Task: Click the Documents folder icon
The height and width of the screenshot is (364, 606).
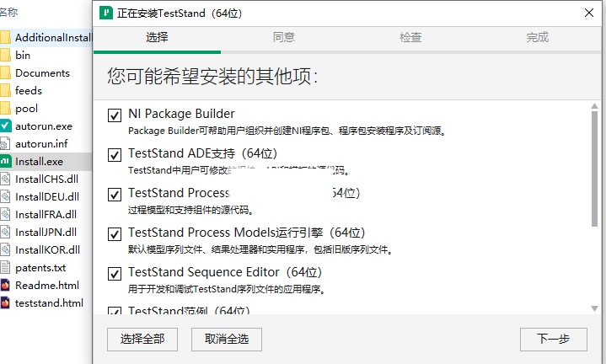Action: tap(5, 73)
